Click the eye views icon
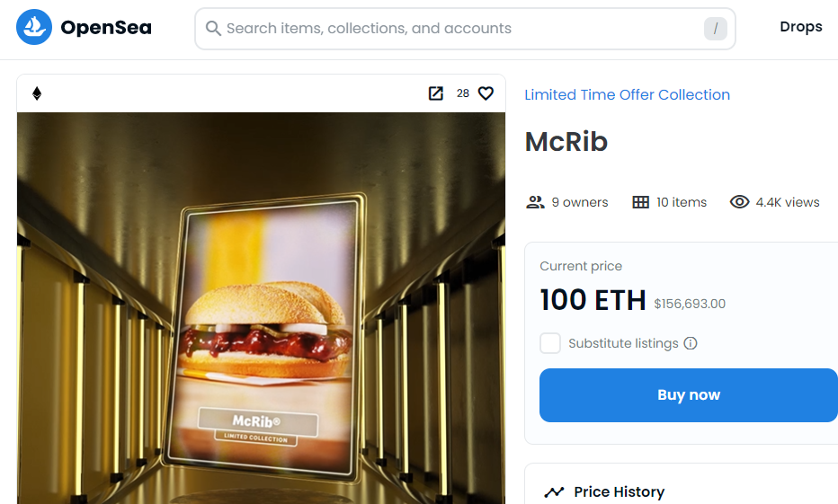The image size is (838, 504). tap(740, 202)
